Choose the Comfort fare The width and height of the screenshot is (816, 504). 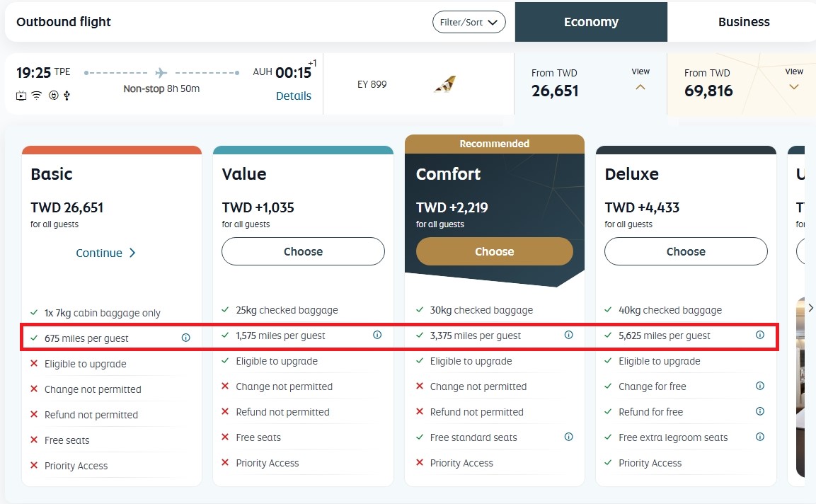pos(494,251)
